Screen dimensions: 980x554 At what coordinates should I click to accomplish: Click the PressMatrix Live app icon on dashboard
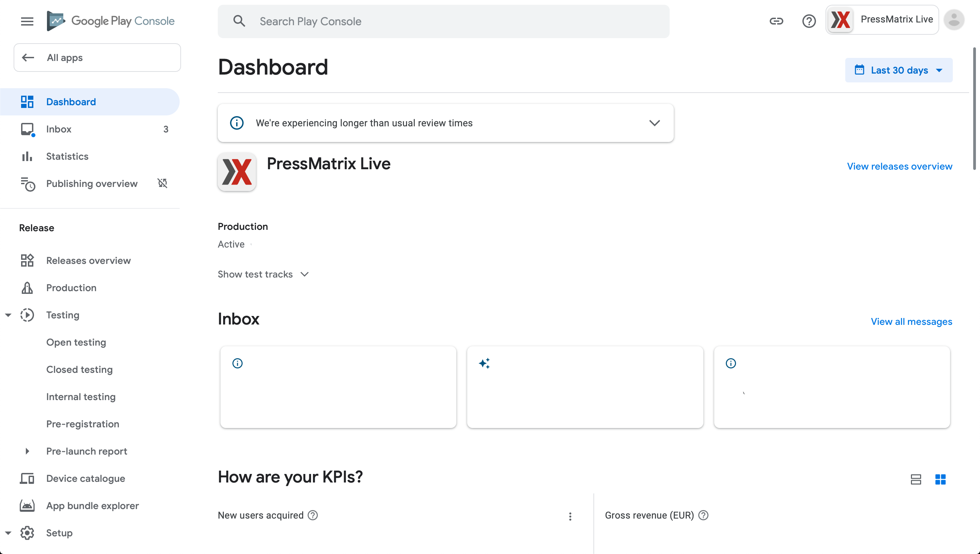pos(236,172)
